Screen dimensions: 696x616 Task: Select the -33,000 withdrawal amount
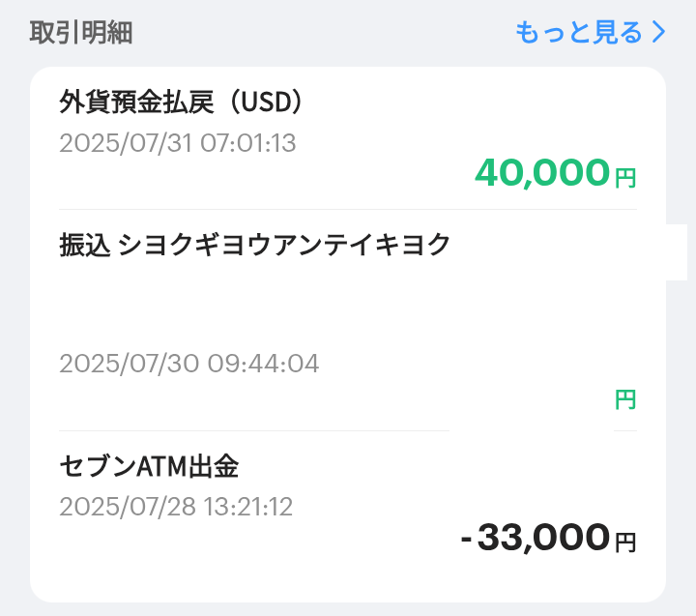coord(536,538)
